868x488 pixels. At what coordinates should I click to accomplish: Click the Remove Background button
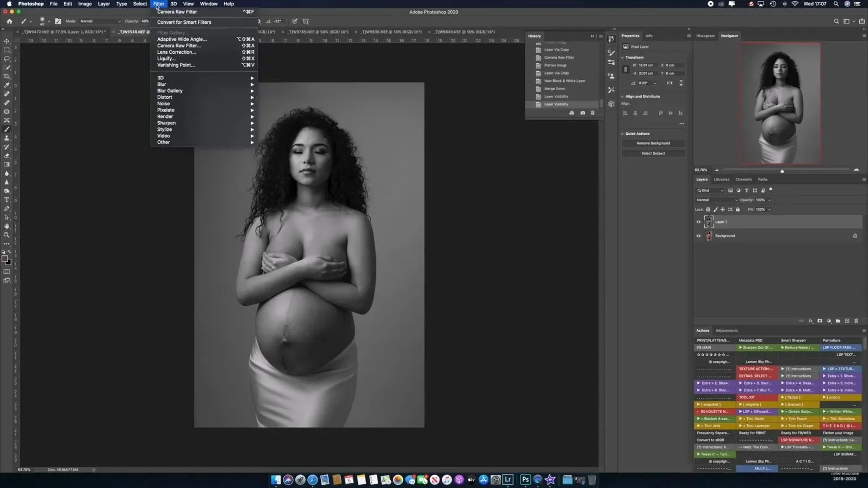click(x=653, y=143)
